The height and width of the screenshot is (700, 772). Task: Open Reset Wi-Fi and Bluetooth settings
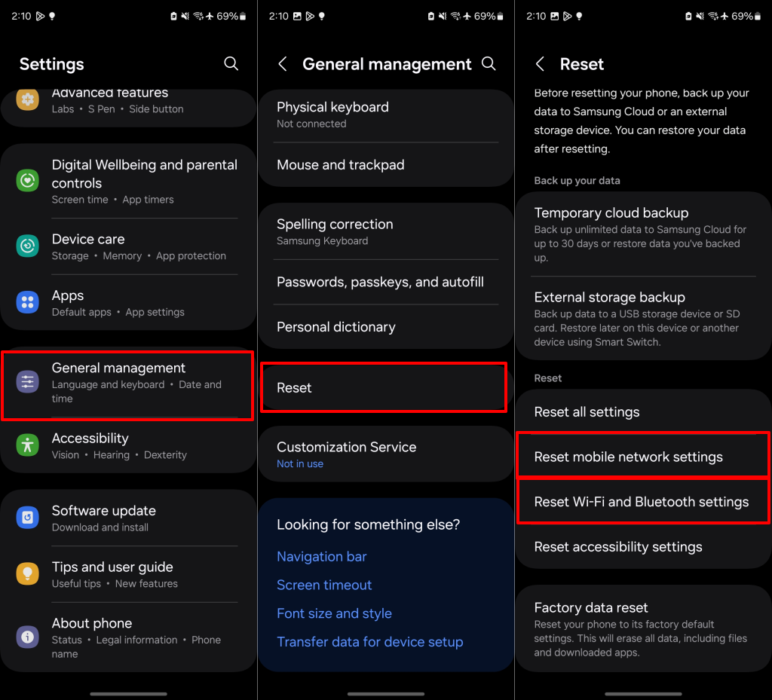click(642, 501)
